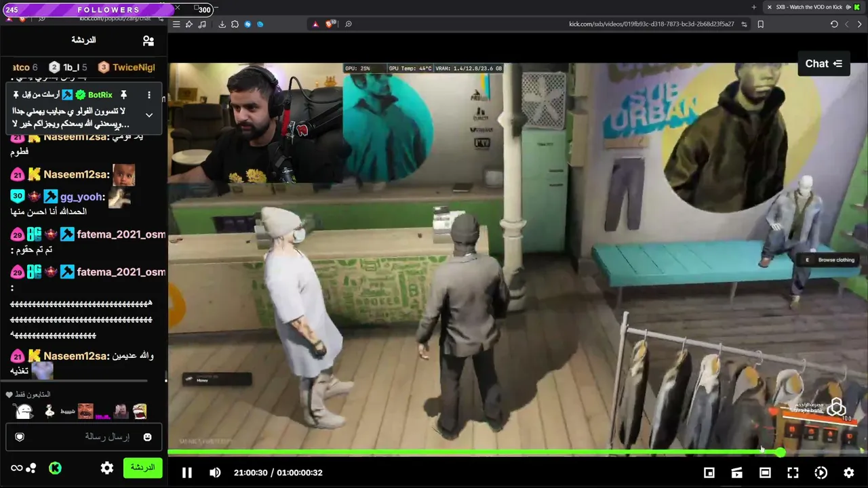Image resolution: width=868 pixels, height=488 pixels.
Task: Reload the page with refresh icon
Action: click(x=834, y=24)
